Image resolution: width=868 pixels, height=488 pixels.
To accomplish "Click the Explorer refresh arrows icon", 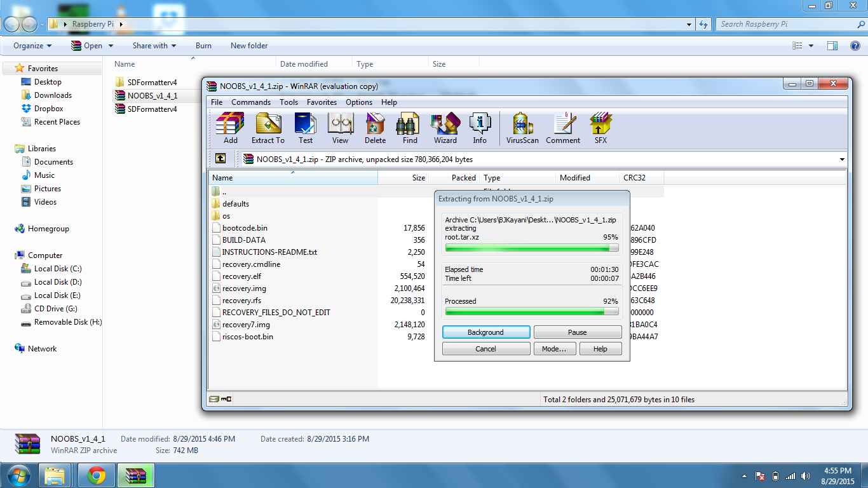I will click(x=703, y=24).
